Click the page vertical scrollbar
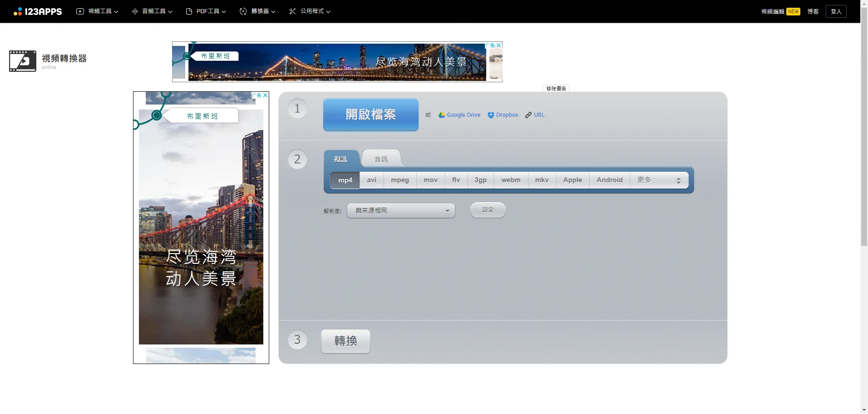Image resolution: width=868 pixels, height=414 pixels. tap(864, 136)
